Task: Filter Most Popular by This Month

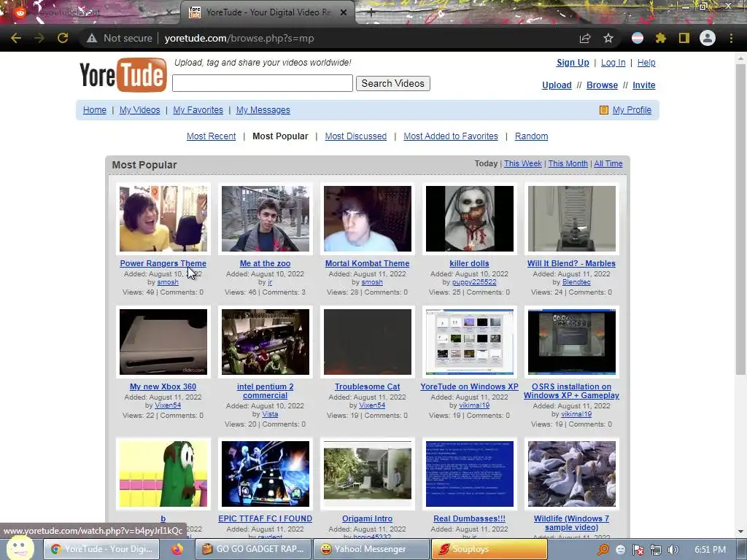Action: click(x=568, y=163)
